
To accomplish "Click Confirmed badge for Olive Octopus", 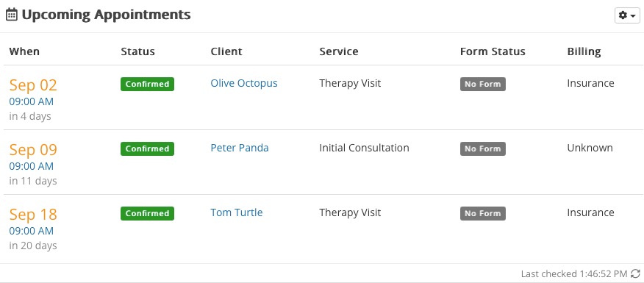I will tap(148, 84).
